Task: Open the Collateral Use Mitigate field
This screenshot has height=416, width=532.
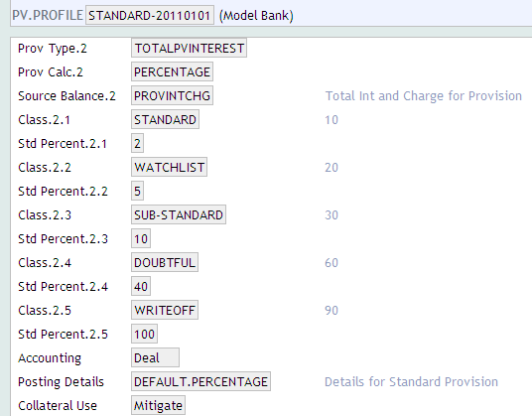Action: click(x=158, y=405)
